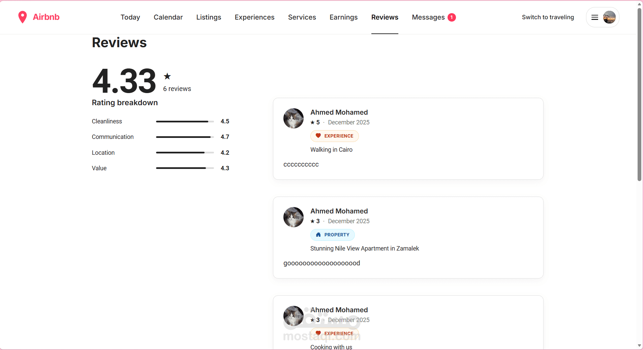Open the hamburger menu icon
644x350 pixels.
tap(595, 17)
